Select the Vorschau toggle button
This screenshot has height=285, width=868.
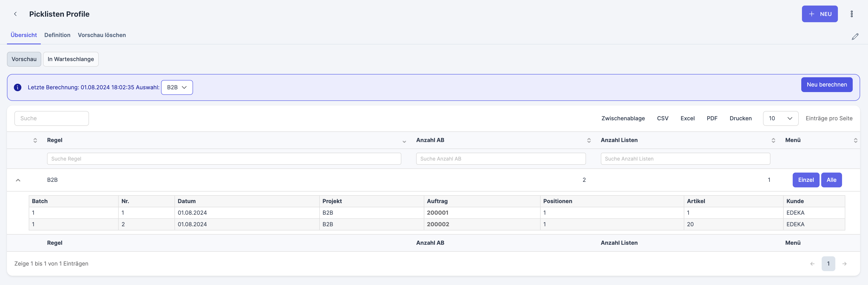pos(24,59)
